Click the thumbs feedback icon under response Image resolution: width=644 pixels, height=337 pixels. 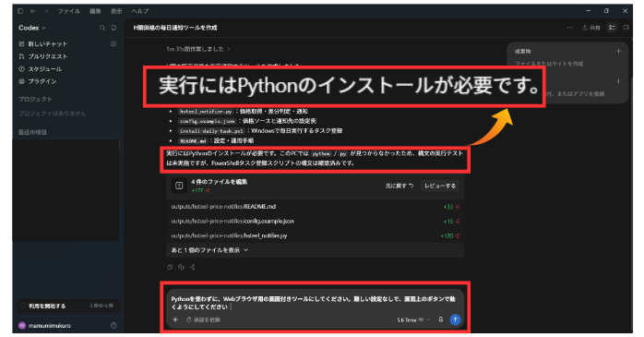pyautogui.click(x=181, y=267)
